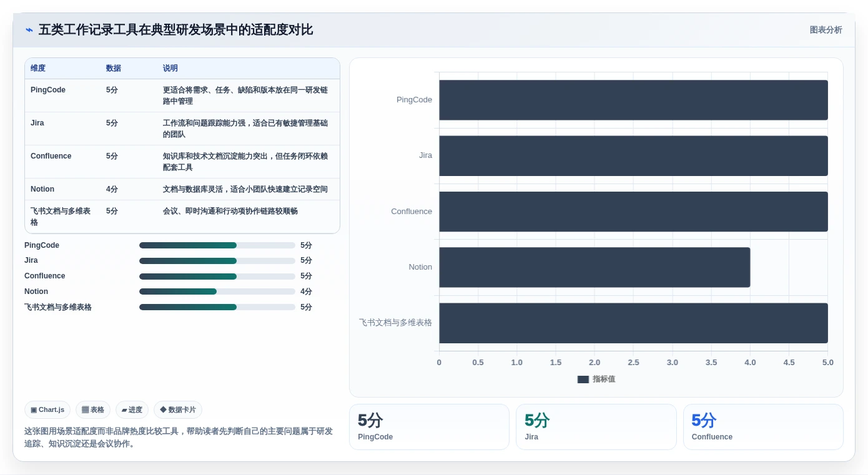The height and width of the screenshot is (475, 868).
Task: Click the 飞书文档与多维表格 chart bar
Action: pyautogui.click(x=633, y=323)
